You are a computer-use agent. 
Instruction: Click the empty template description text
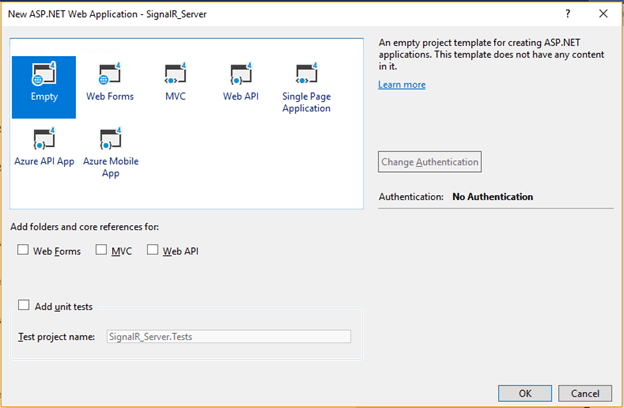491,55
